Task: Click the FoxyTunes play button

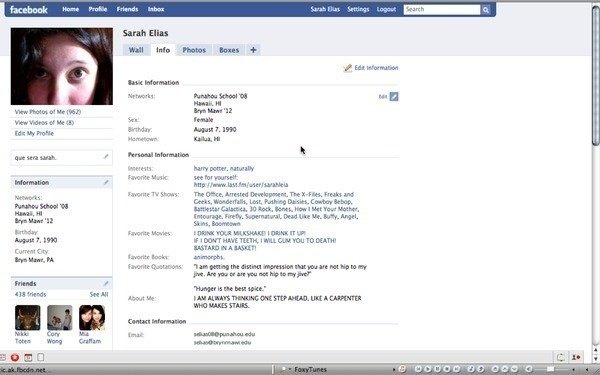Action: 428,369
